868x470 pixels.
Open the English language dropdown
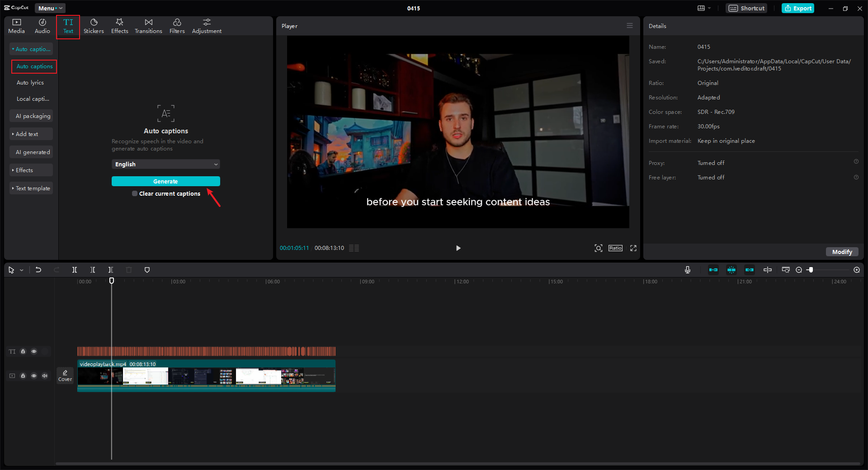166,164
